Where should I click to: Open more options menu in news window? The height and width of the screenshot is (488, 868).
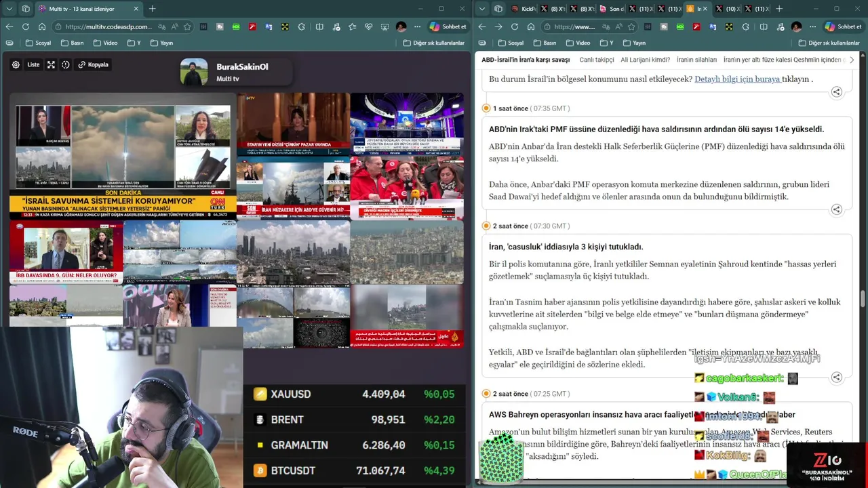click(813, 26)
